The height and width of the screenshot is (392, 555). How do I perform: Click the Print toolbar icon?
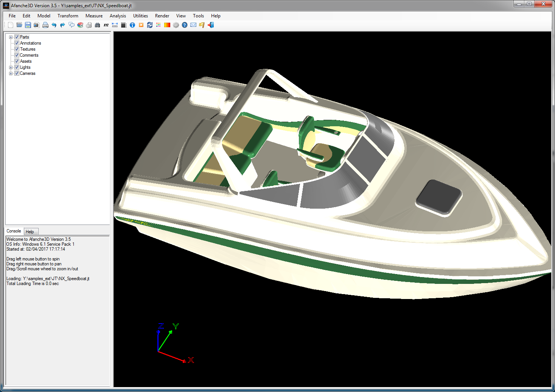coord(45,25)
